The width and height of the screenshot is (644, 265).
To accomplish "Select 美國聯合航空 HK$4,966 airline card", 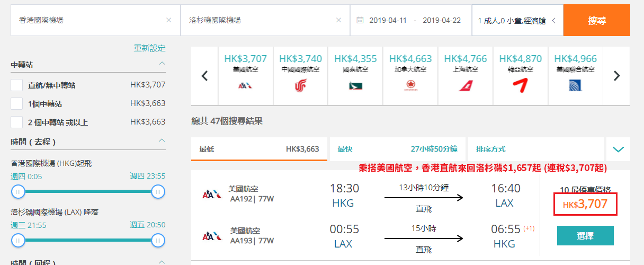I will 576,76.
